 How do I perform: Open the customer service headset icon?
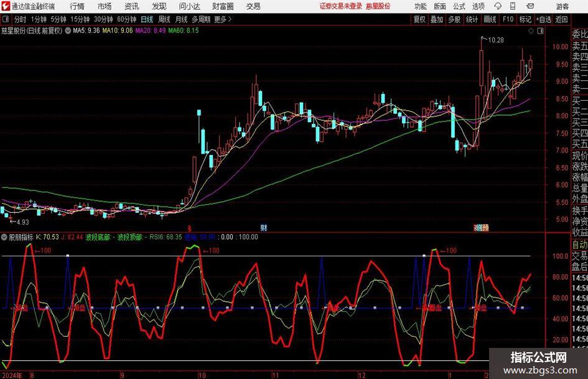[498, 6]
